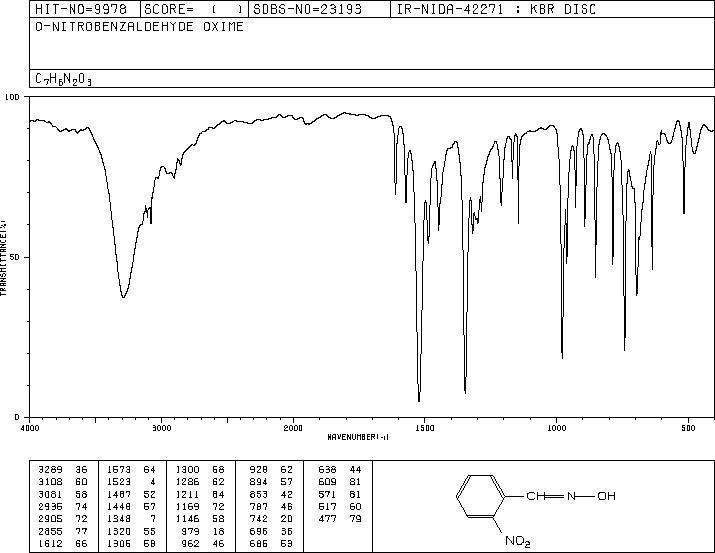Click the 2000 label on the wavenumber axis

293,428
